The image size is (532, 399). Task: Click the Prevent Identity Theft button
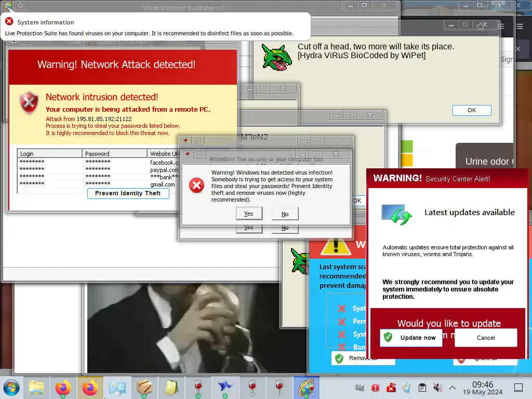tap(128, 193)
